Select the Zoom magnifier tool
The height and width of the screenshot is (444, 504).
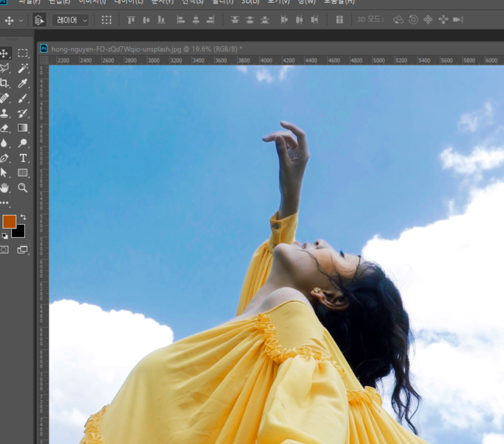coord(22,188)
